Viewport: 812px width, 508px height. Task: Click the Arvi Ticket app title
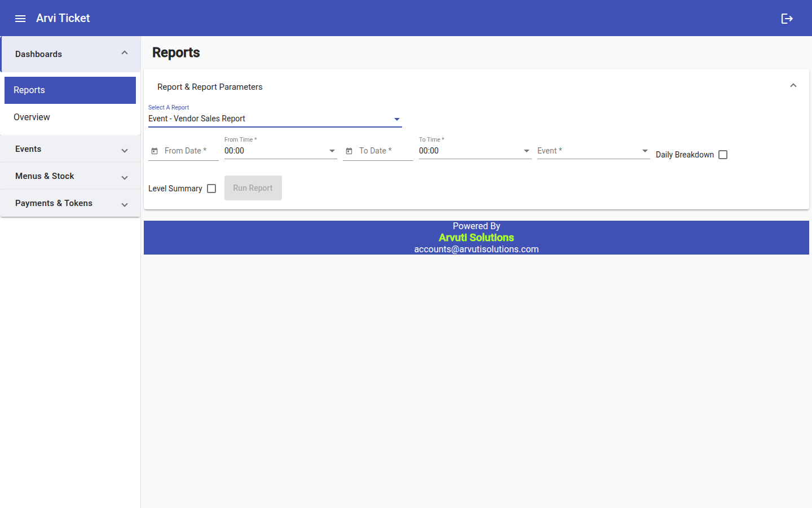[x=63, y=18]
